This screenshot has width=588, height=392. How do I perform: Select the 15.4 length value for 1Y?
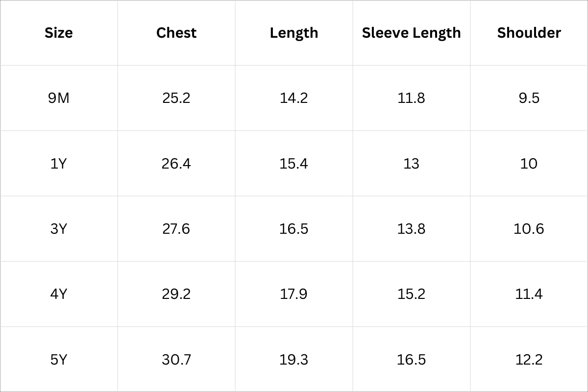[294, 163]
